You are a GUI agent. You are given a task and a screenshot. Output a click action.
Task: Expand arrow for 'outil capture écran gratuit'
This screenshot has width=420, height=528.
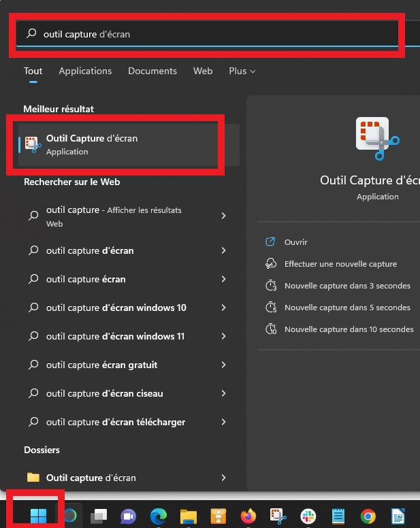point(223,365)
